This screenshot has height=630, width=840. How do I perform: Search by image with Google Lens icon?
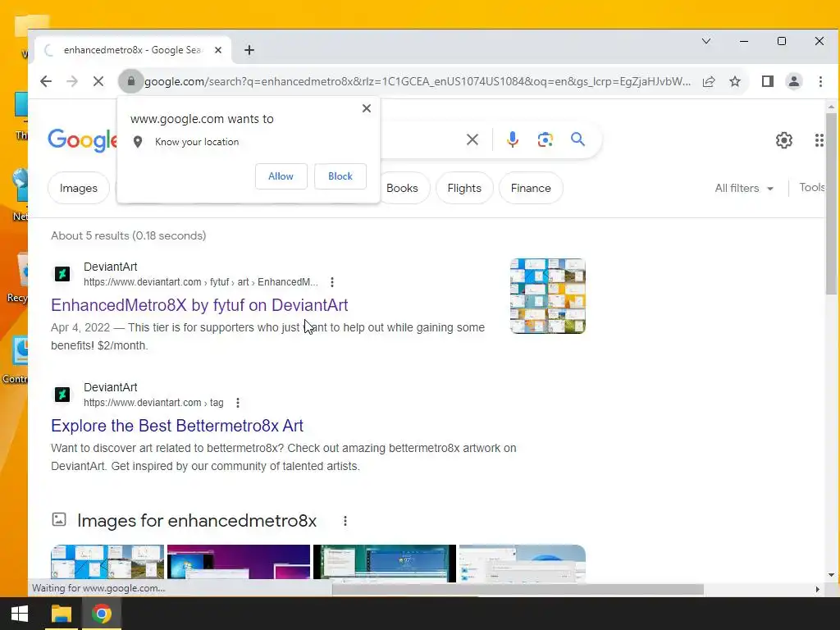click(545, 139)
